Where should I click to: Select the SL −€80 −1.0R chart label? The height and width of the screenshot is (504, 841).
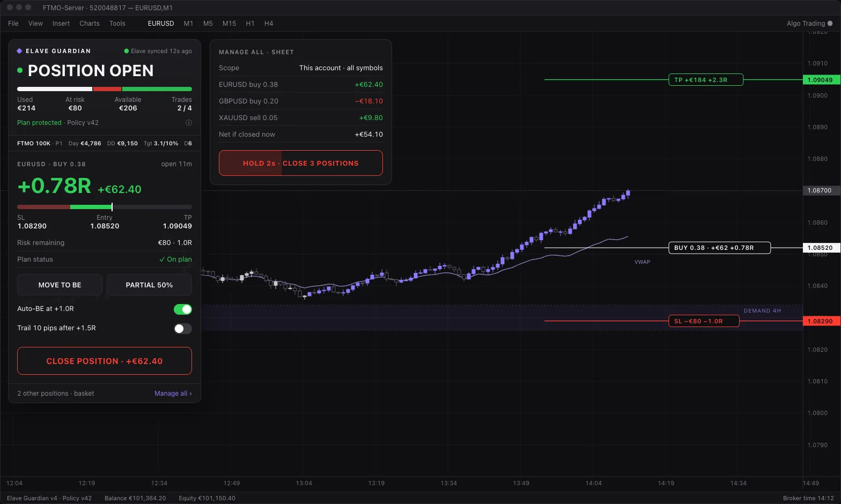point(704,321)
